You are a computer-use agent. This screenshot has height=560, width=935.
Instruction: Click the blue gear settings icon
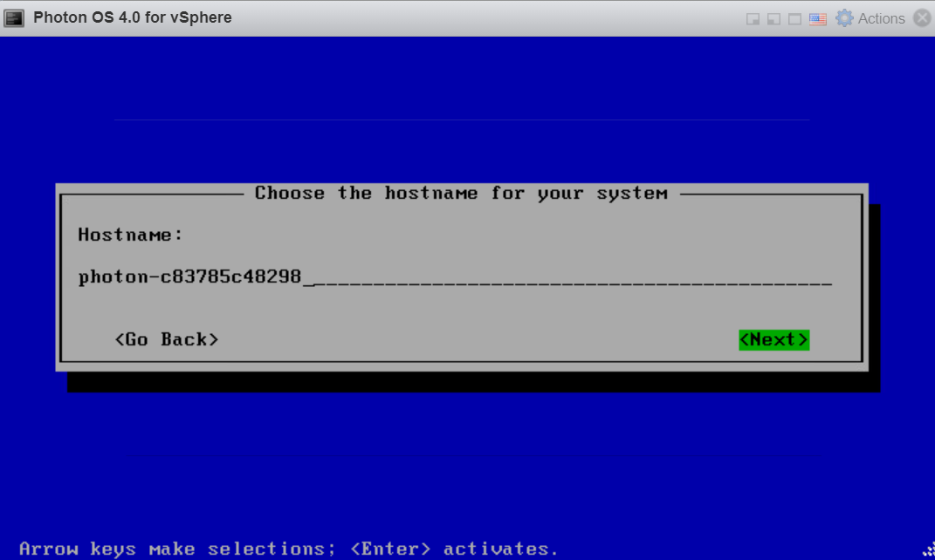click(x=844, y=18)
